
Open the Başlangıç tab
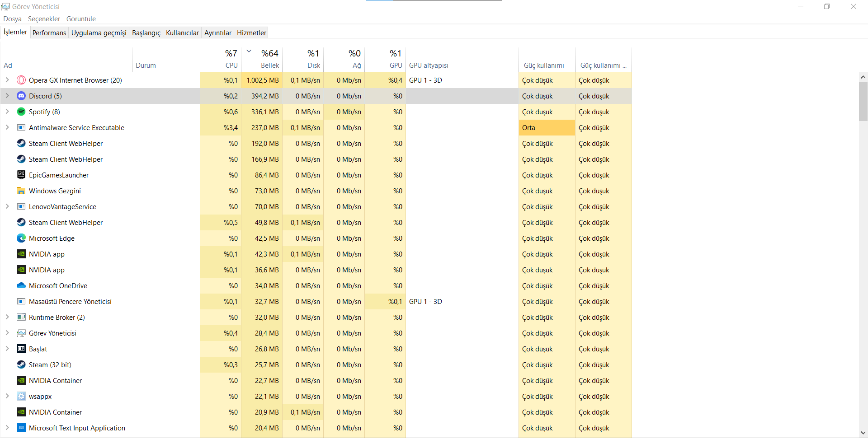146,33
